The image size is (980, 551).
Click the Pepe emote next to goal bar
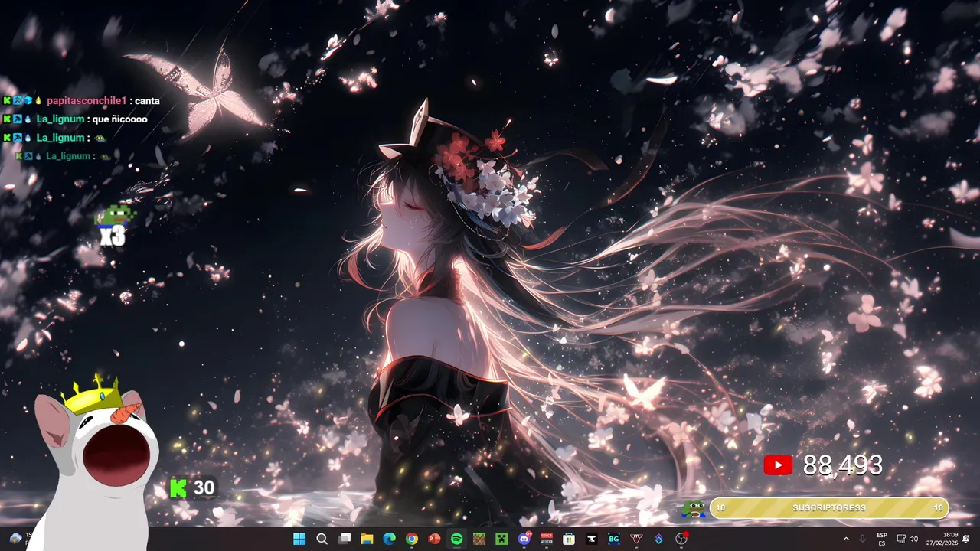click(x=694, y=508)
